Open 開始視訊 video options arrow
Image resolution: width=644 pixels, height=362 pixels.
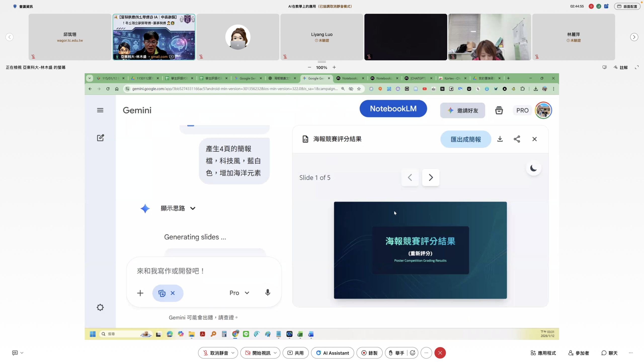coord(275,353)
